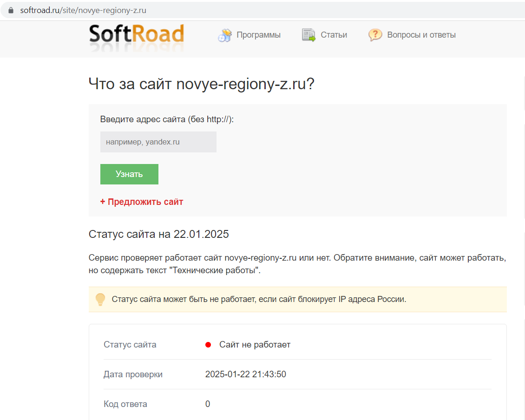Click the question mark speech bubble icon

(375, 35)
